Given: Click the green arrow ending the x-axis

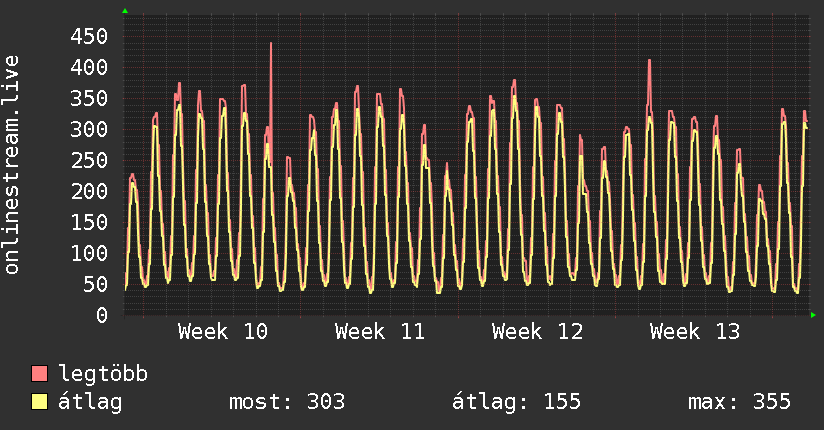Looking at the screenshot, I should [x=813, y=315].
